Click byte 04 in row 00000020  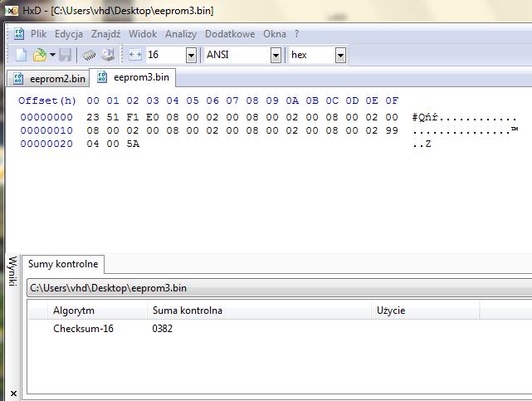(x=93, y=144)
